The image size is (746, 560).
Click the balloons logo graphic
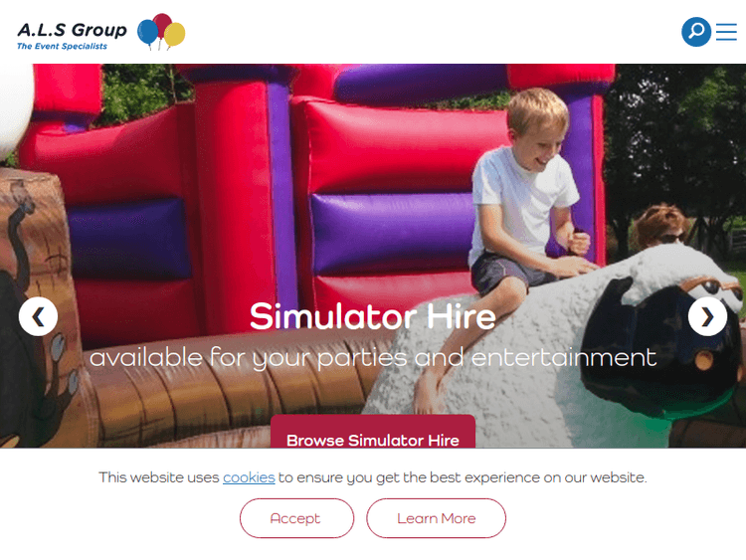[161, 32]
